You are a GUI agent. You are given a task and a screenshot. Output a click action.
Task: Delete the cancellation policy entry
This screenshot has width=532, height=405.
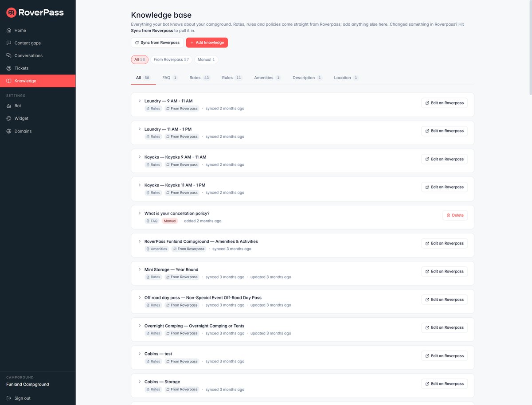pyautogui.click(x=455, y=215)
